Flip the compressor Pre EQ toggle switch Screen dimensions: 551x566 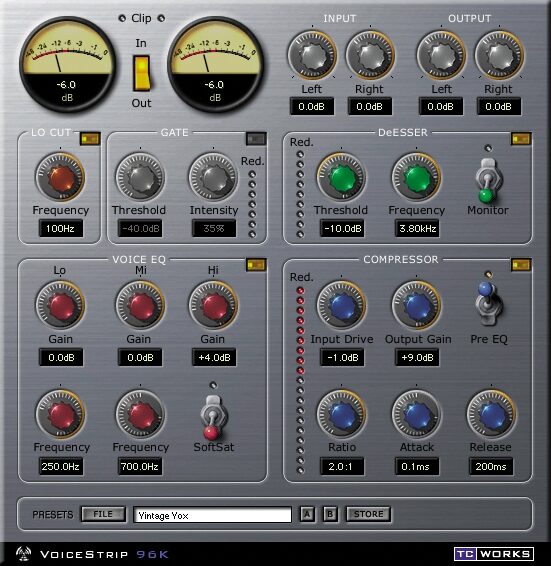pos(487,303)
